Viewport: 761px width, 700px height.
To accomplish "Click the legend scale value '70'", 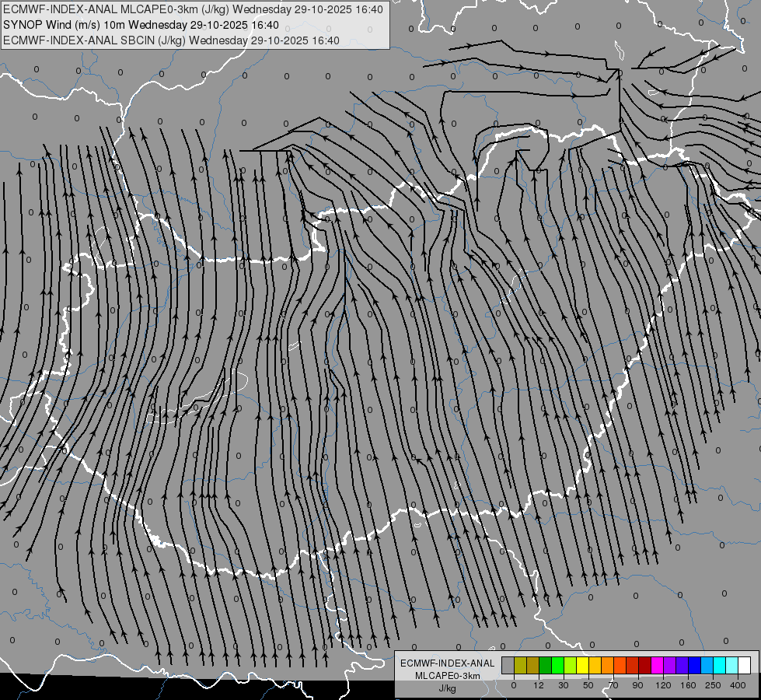I will 613,685.
